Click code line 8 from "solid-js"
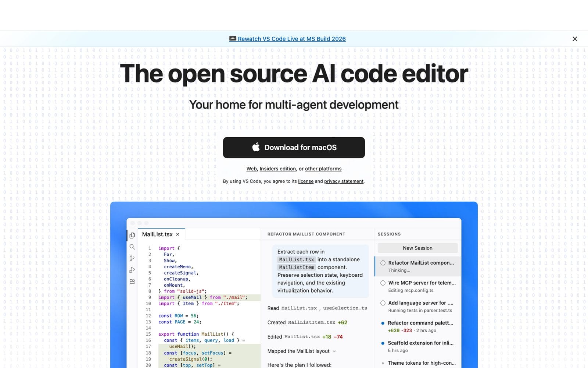588x368 pixels. point(183,291)
